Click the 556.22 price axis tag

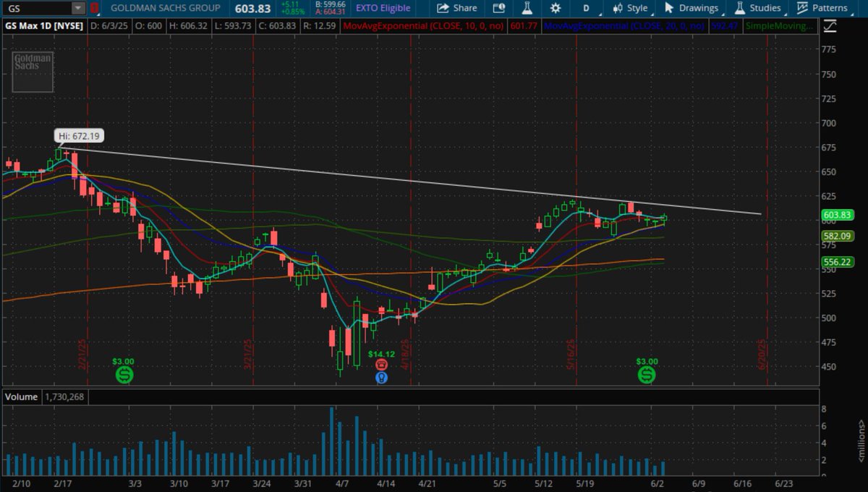pyautogui.click(x=836, y=261)
